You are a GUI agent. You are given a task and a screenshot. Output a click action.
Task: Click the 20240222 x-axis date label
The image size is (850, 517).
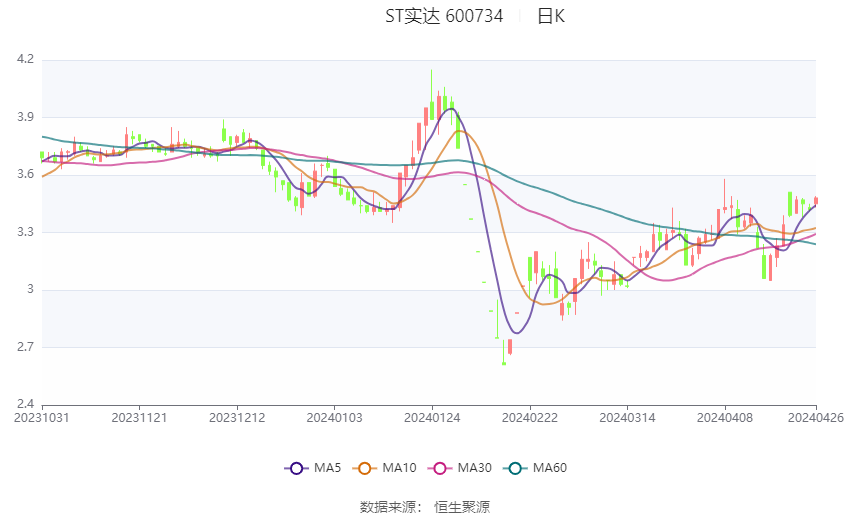tap(530, 418)
